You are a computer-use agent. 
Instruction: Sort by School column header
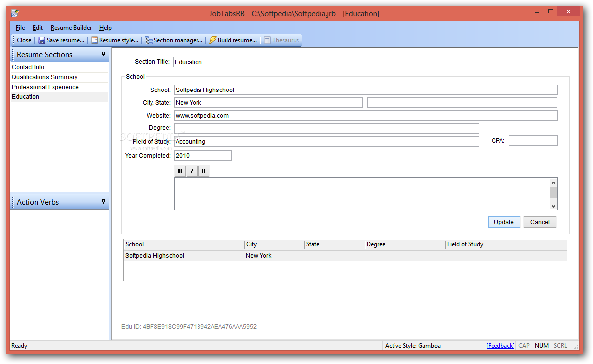184,245
